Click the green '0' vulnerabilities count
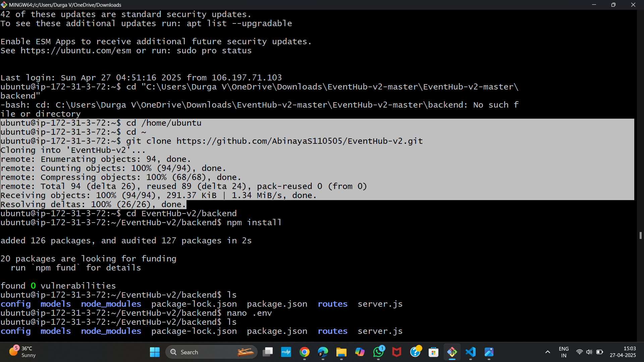Viewport: 644px width, 362px height. coord(33,286)
